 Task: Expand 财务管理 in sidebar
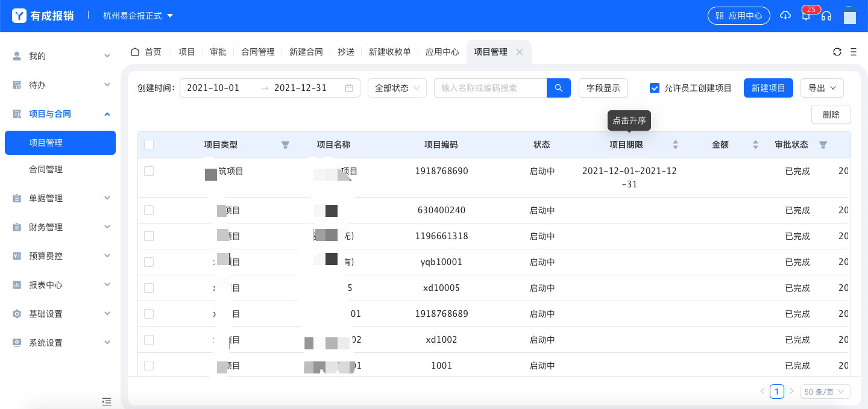60,227
